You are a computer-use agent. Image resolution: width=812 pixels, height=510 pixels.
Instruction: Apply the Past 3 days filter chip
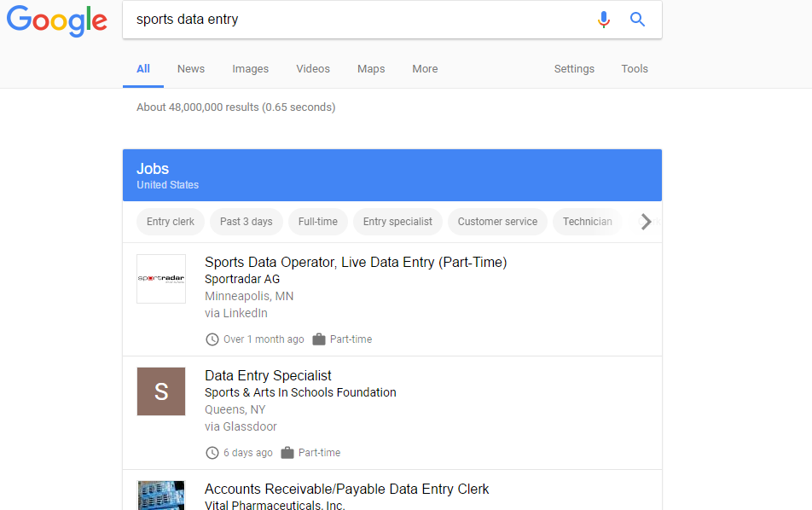[x=246, y=222]
